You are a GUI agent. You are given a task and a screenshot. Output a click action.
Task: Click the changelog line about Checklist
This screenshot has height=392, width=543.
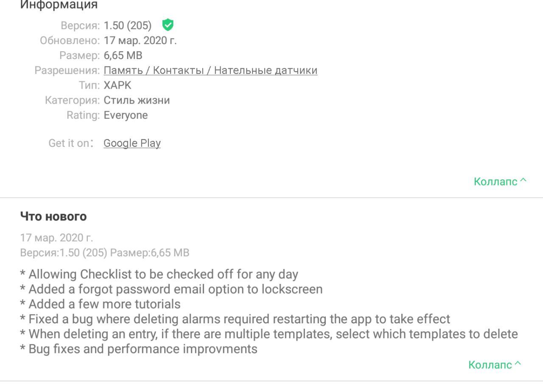click(x=159, y=274)
